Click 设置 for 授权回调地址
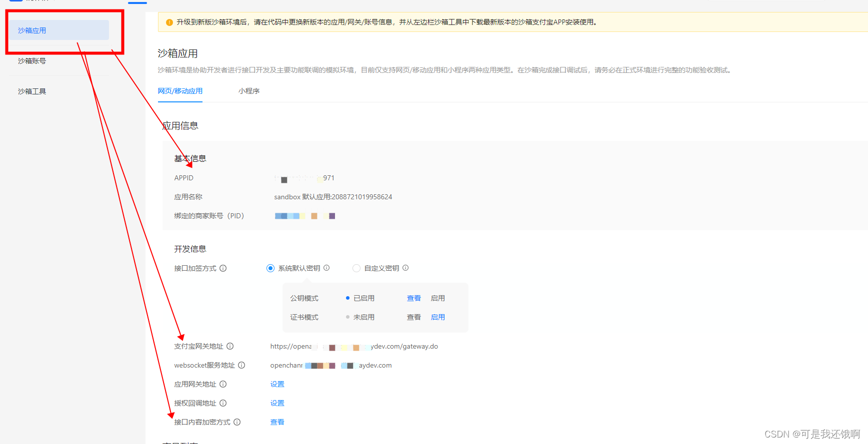The height and width of the screenshot is (444, 868). [277, 403]
